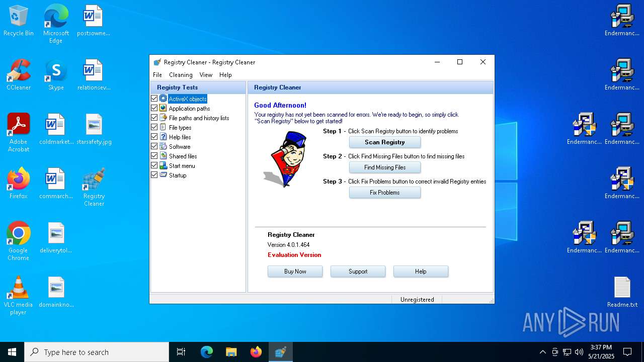Image resolution: width=644 pixels, height=362 pixels.
Task: Open the notification center
Action: [x=627, y=352]
